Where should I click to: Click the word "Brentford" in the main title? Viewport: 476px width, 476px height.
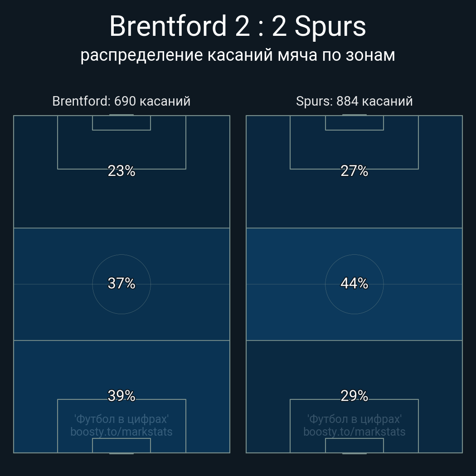tap(168, 26)
